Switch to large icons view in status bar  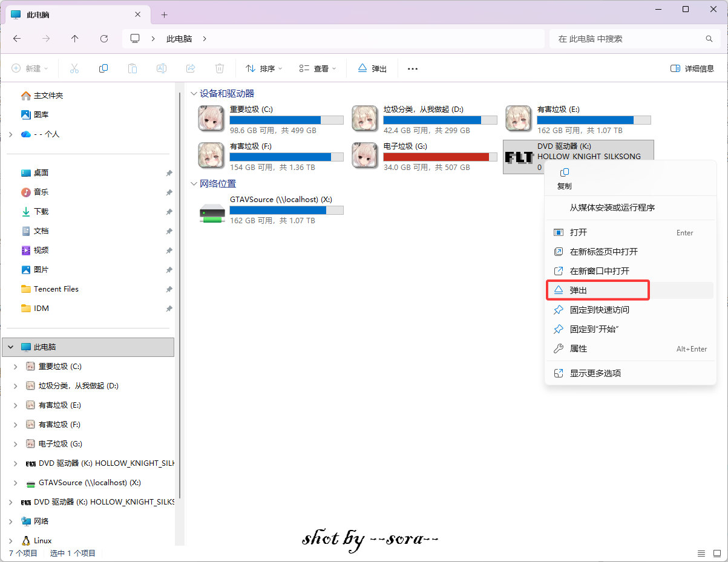(x=716, y=554)
